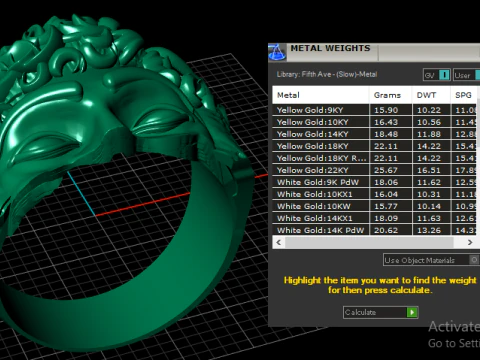Image resolution: width=480 pixels, height=360 pixels.
Task: Click the 10.22 DWT cell
Action: (x=432, y=110)
